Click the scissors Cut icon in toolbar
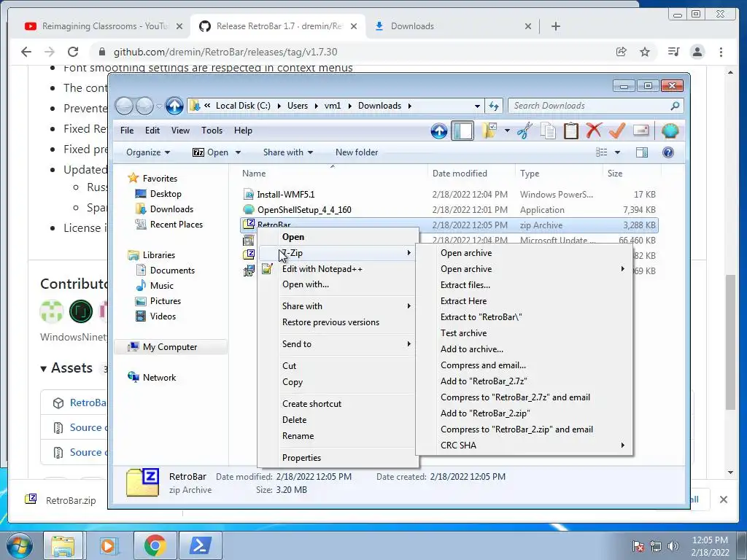747x560 pixels. [525, 131]
